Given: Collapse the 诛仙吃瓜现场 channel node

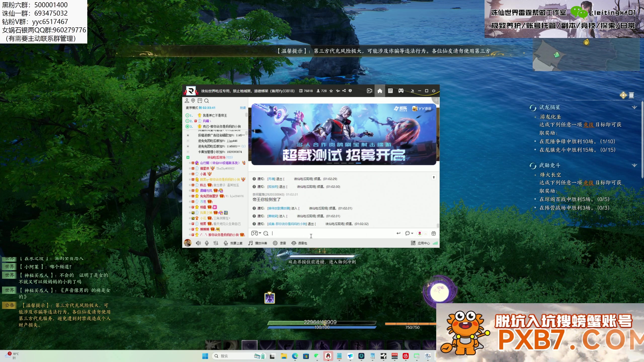Looking at the screenshot, I should tap(188, 157).
